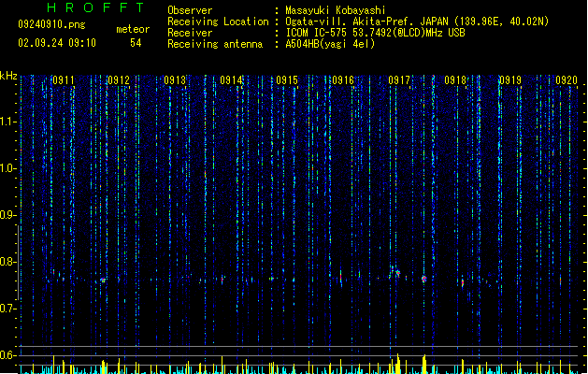Screen dimensions: 588x374
Task: Click the HROFFT title text
Action: (x=95, y=7)
